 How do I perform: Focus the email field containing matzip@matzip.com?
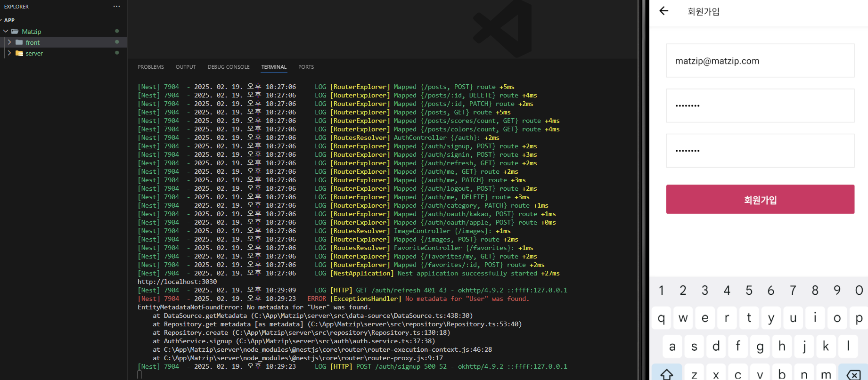(760, 61)
